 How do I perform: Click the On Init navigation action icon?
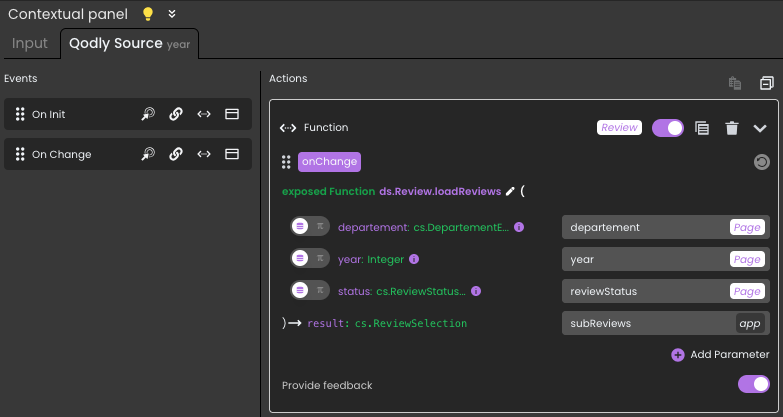(x=148, y=115)
